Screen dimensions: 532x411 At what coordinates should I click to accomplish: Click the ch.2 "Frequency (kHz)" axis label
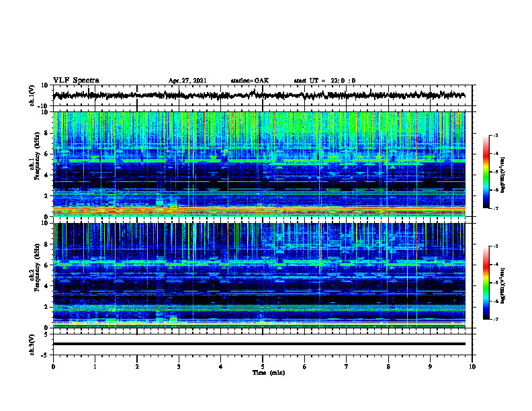tap(36, 267)
